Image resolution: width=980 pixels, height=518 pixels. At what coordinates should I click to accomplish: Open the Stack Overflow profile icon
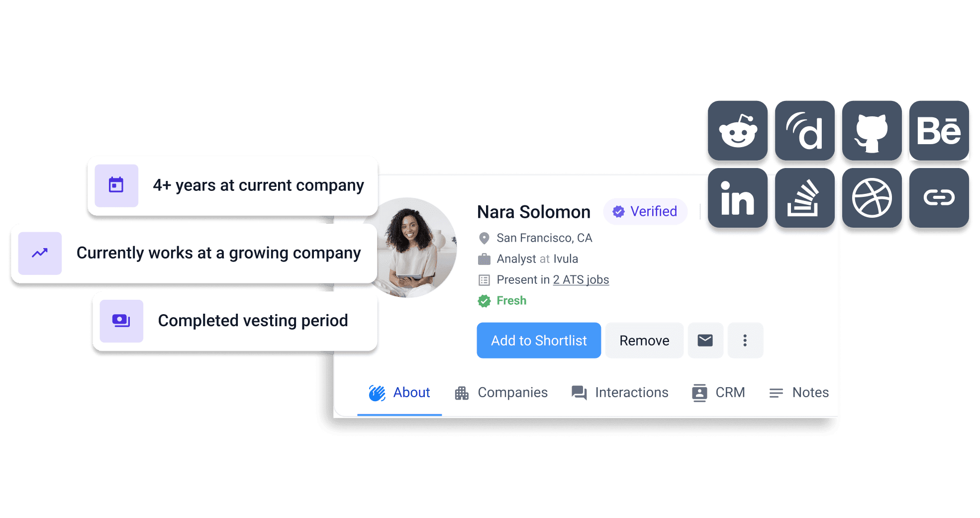tap(805, 198)
